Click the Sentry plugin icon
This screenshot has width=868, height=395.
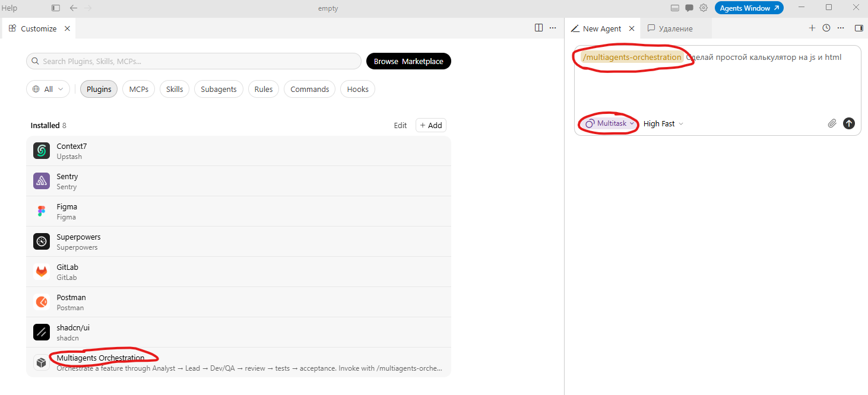pyautogui.click(x=42, y=181)
